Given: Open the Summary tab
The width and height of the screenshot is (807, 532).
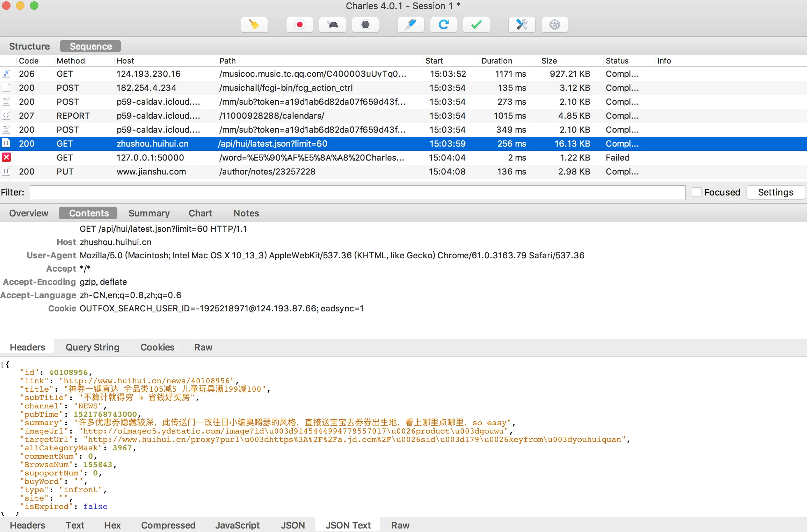Looking at the screenshot, I should pos(149,213).
